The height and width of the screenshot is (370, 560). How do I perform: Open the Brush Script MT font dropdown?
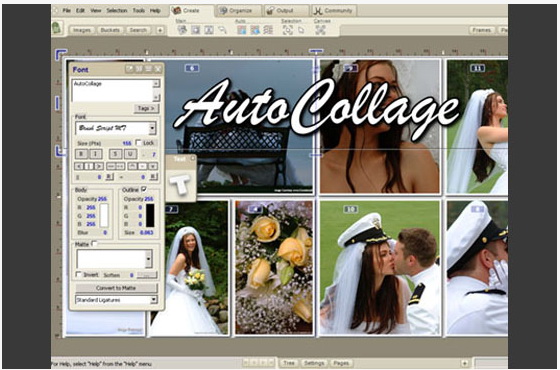pos(152,128)
